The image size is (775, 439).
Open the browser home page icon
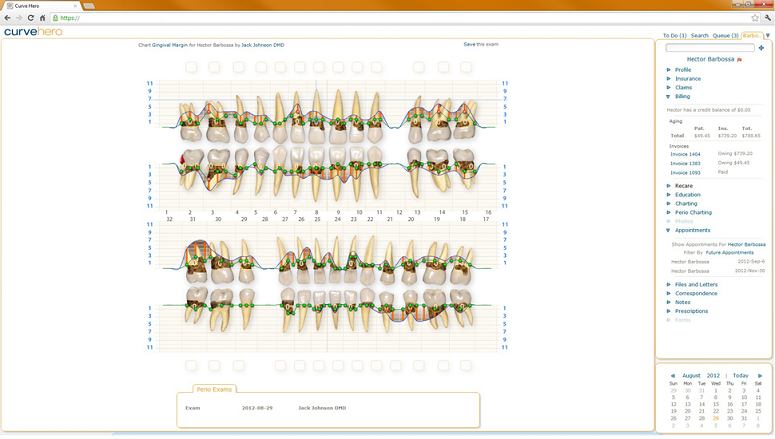tap(43, 18)
